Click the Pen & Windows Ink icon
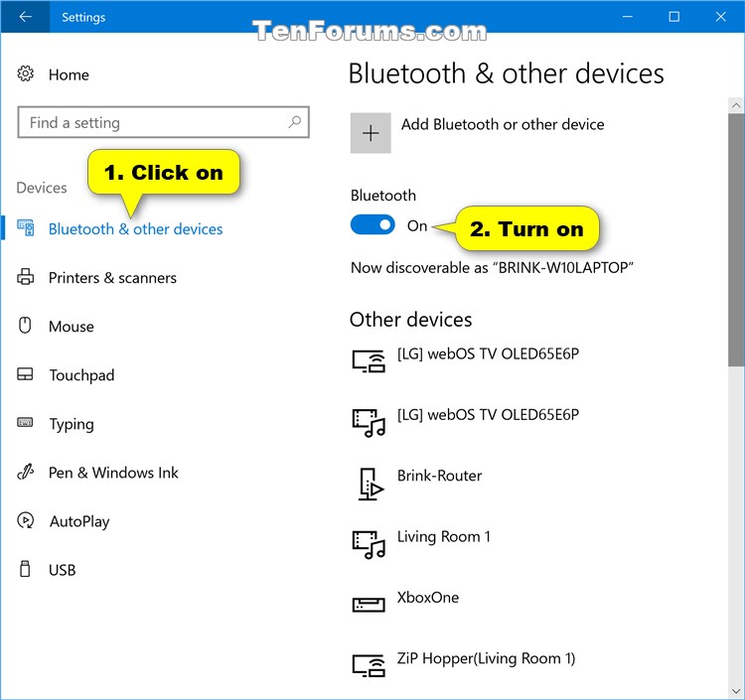 coord(25,472)
